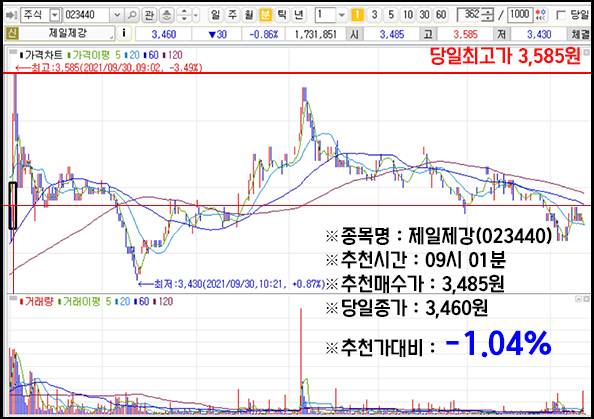
Task: Click the stock name box 제일제강
Action: click(x=67, y=33)
